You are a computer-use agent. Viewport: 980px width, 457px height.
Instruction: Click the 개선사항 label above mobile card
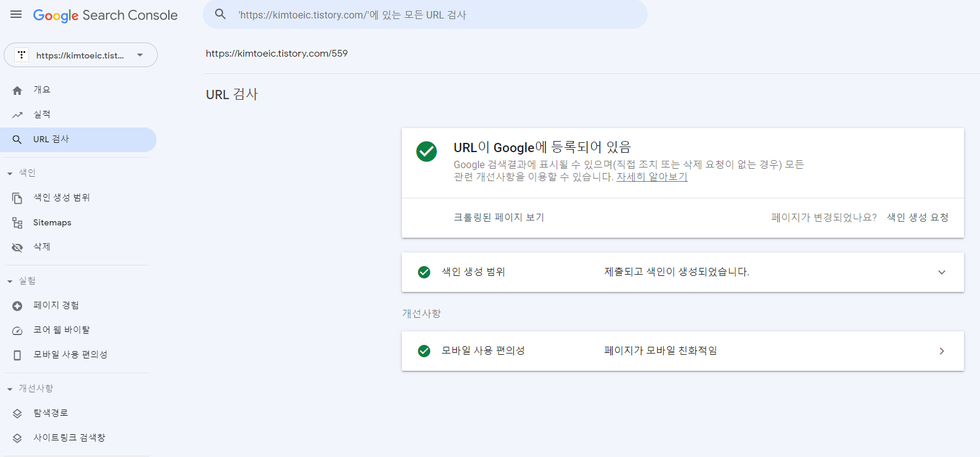tap(422, 313)
